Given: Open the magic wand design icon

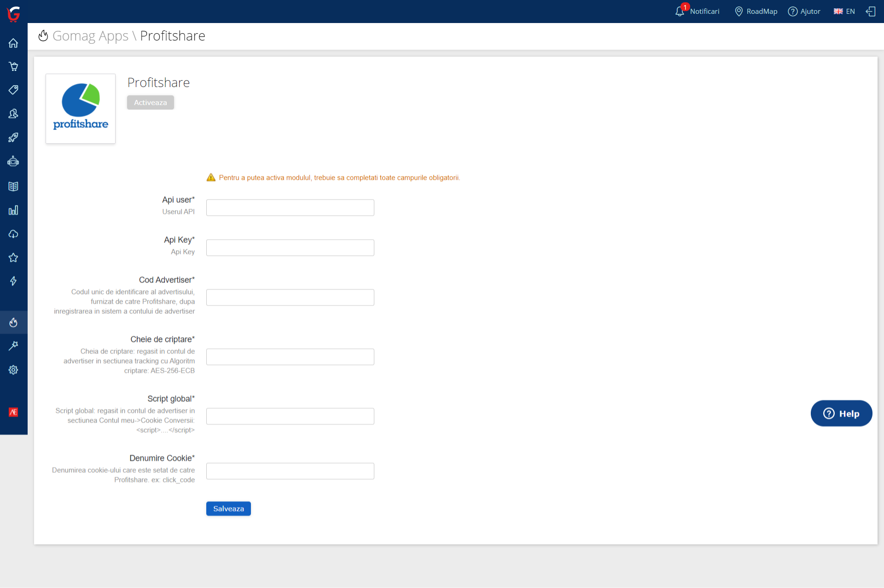Looking at the screenshot, I should coord(13,346).
